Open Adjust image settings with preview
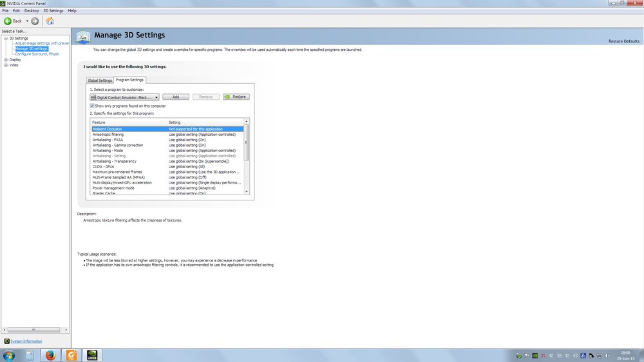The height and width of the screenshot is (362, 644). (x=42, y=43)
